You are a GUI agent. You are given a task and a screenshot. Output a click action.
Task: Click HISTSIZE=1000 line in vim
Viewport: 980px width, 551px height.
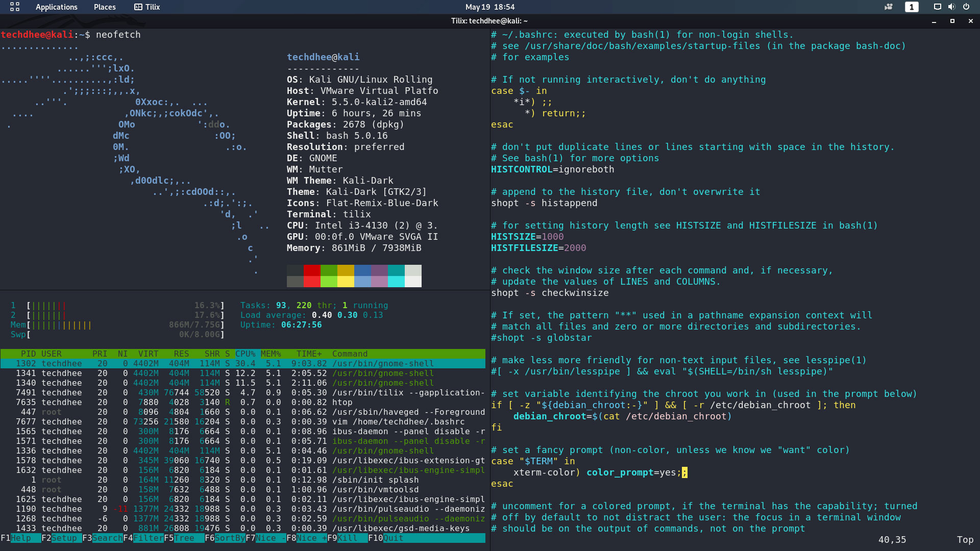527,237
